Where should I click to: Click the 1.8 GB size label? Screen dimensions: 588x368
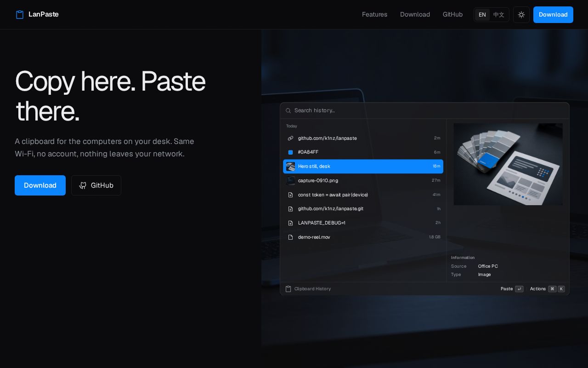(435, 237)
